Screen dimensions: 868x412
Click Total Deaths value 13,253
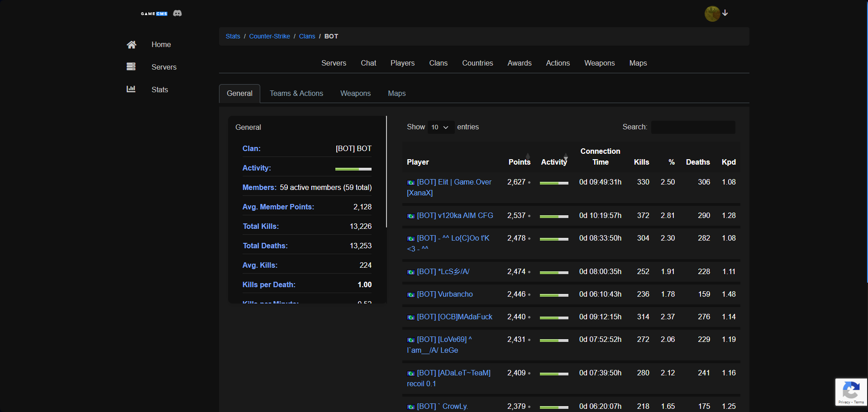click(x=361, y=246)
